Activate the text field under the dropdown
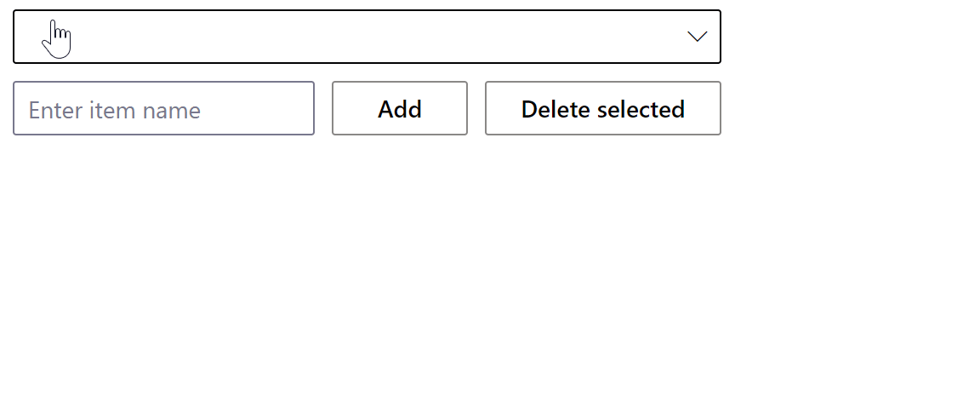The height and width of the screenshot is (402, 980). pyautogui.click(x=163, y=108)
